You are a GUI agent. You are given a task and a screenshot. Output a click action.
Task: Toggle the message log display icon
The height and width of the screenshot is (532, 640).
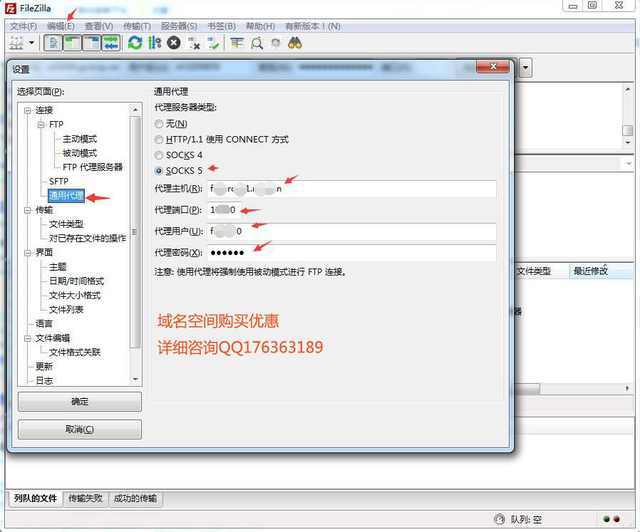53,42
